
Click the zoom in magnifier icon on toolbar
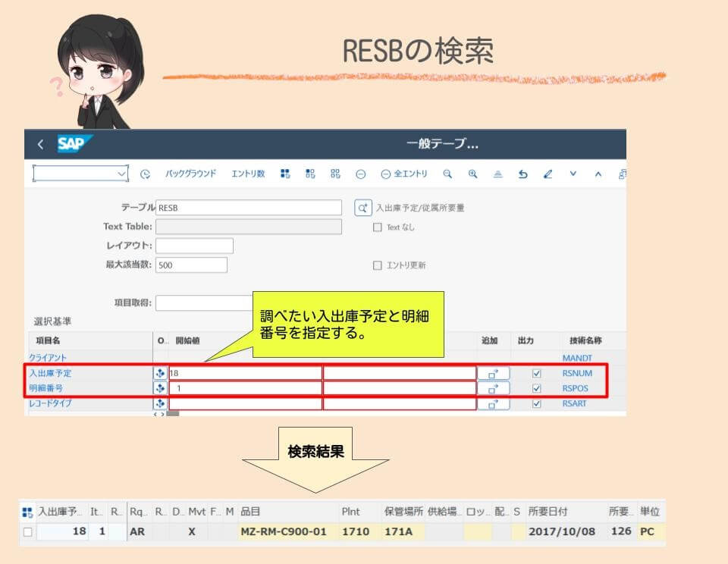(x=472, y=174)
